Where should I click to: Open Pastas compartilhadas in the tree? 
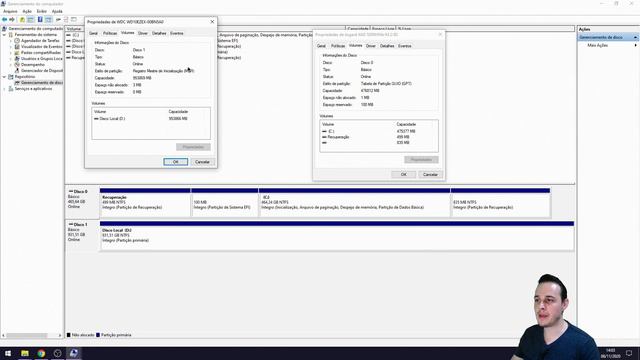pyautogui.click(x=40, y=53)
